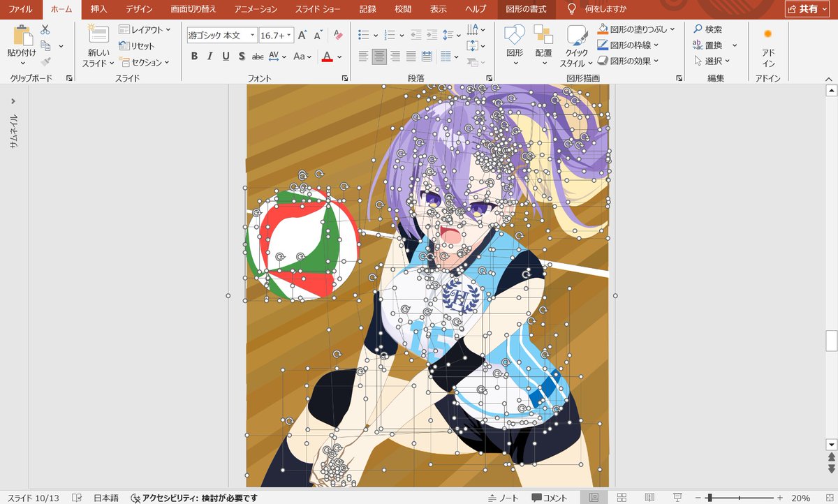Toggle the Notes (ノート) pane
This screenshot has width=838, height=504.
pos(503,498)
